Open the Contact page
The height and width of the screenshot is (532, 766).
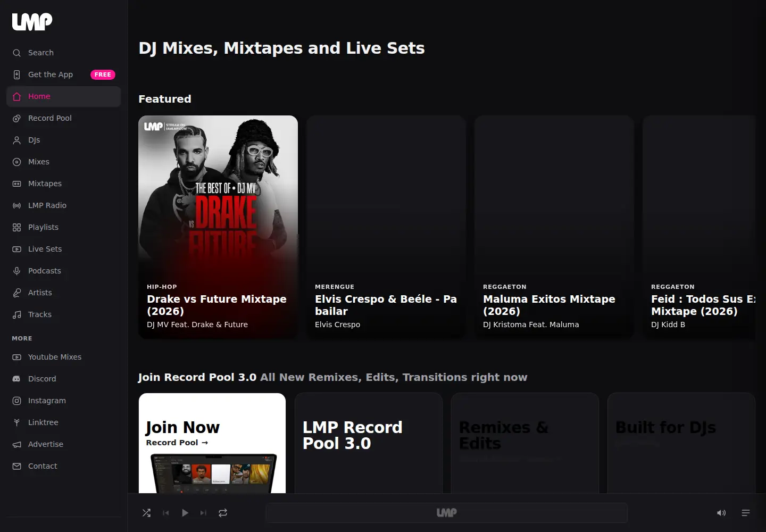point(64,466)
